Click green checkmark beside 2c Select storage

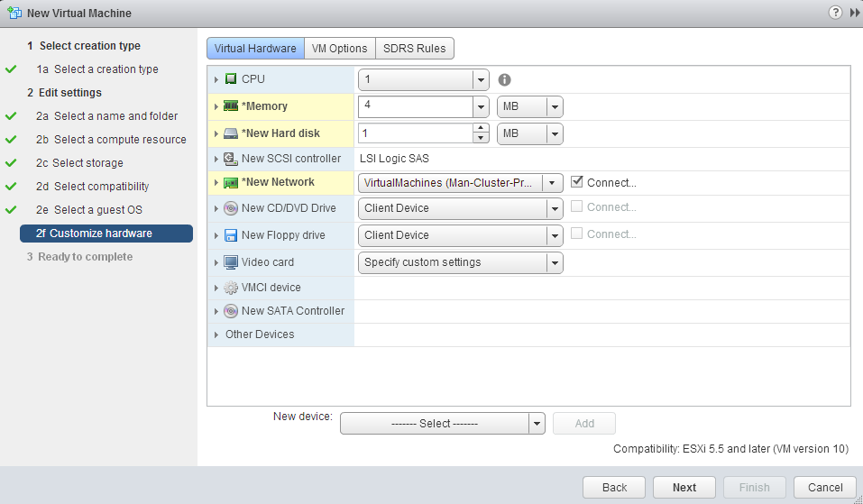(x=11, y=163)
